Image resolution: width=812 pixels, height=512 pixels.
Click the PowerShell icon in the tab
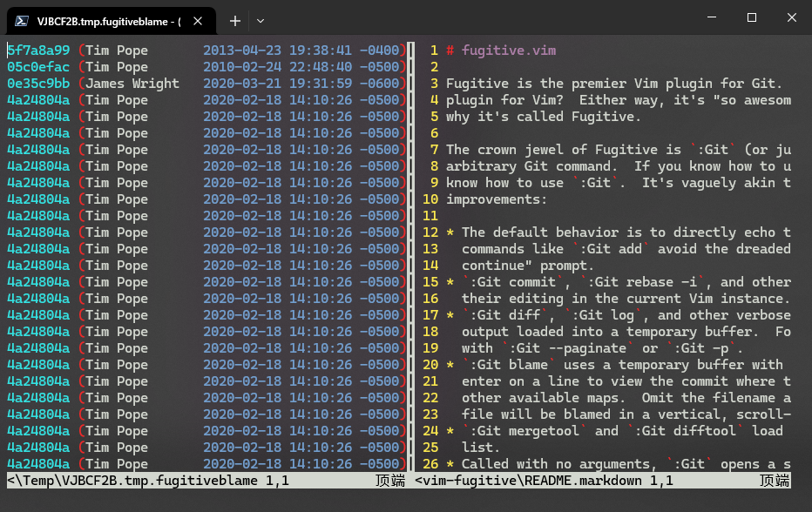click(22, 21)
